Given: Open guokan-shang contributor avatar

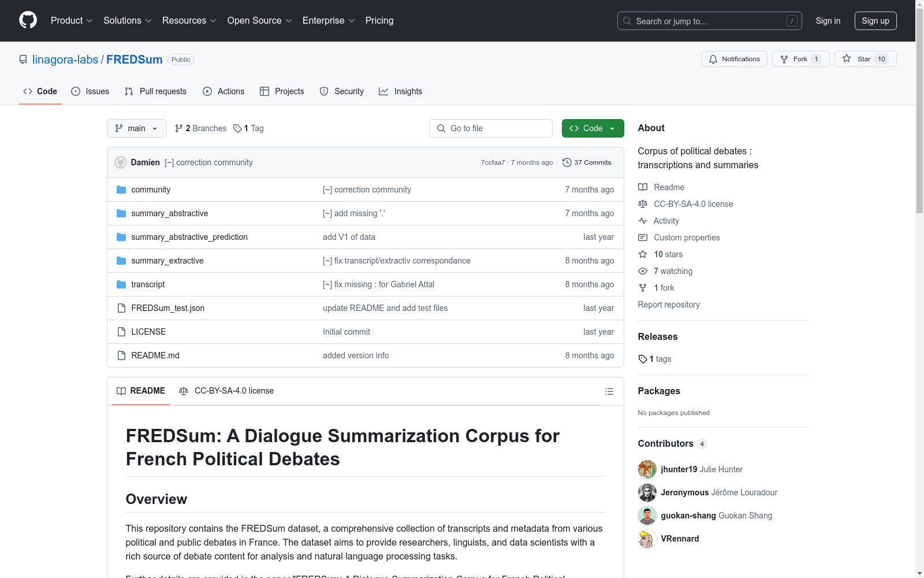Looking at the screenshot, I should [x=647, y=516].
